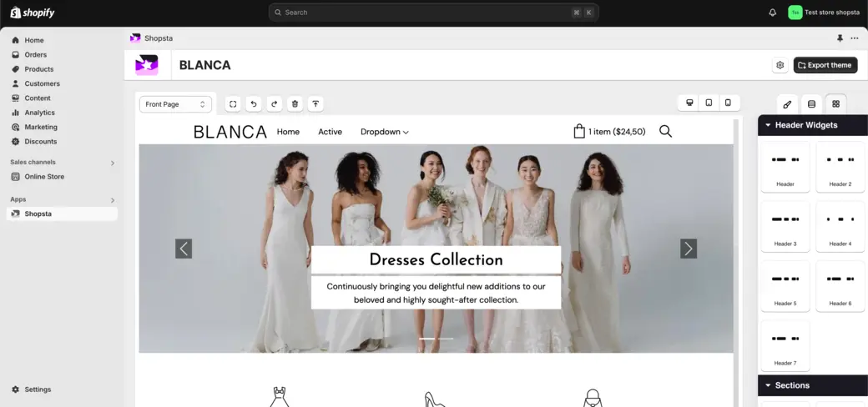Image resolution: width=868 pixels, height=407 pixels.
Task: Open theme settings gear icon
Action: click(x=780, y=65)
